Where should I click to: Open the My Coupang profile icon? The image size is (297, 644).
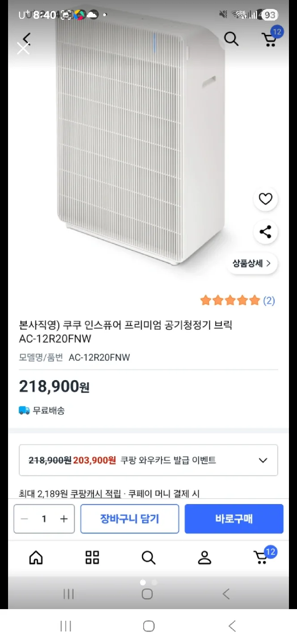pos(204,557)
